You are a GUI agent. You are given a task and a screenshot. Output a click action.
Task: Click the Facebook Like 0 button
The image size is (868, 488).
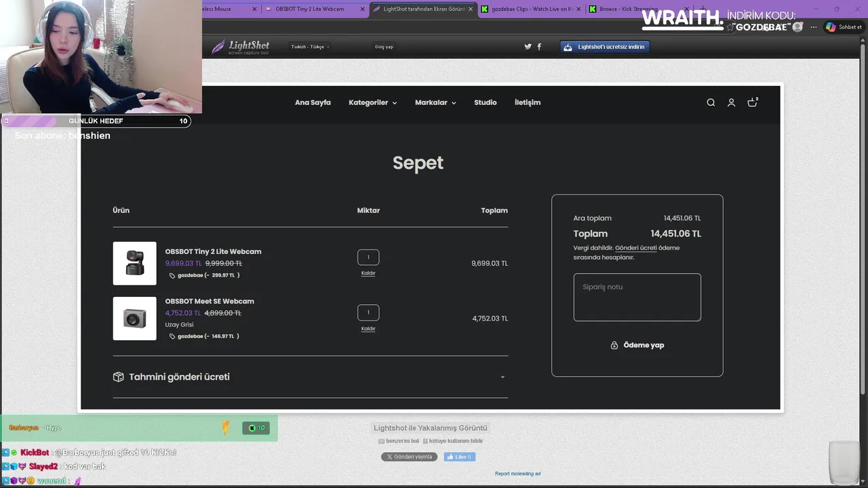(x=459, y=457)
